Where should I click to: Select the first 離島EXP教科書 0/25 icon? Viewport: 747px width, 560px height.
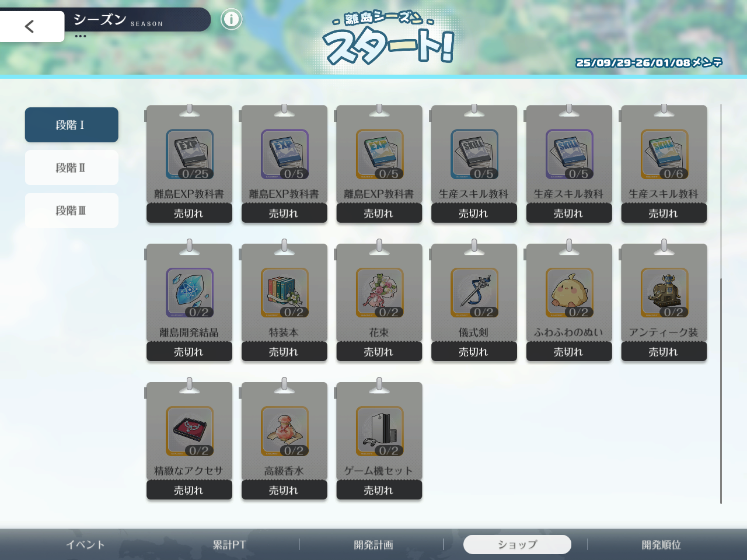190,154
